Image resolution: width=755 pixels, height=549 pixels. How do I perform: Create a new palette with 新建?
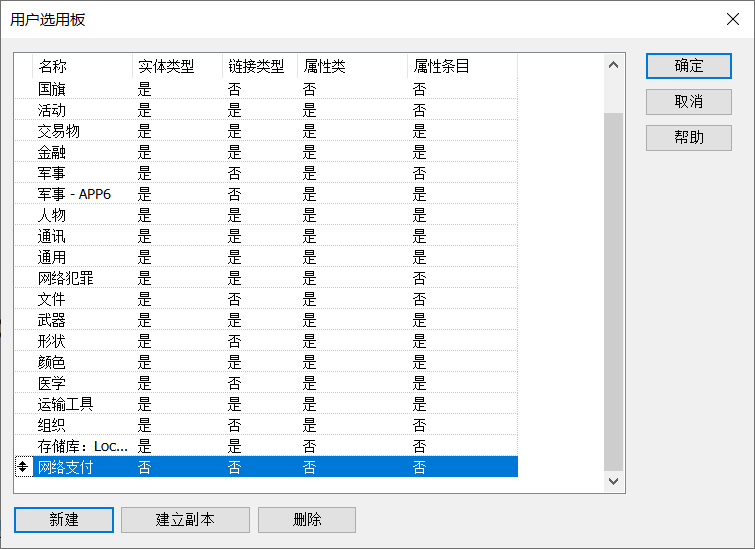[x=64, y=520]
